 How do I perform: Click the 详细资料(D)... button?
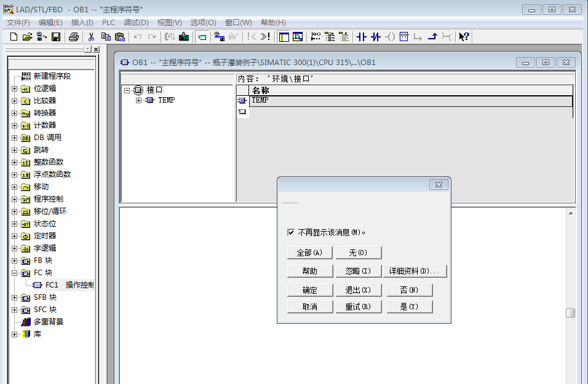point(416,271)
